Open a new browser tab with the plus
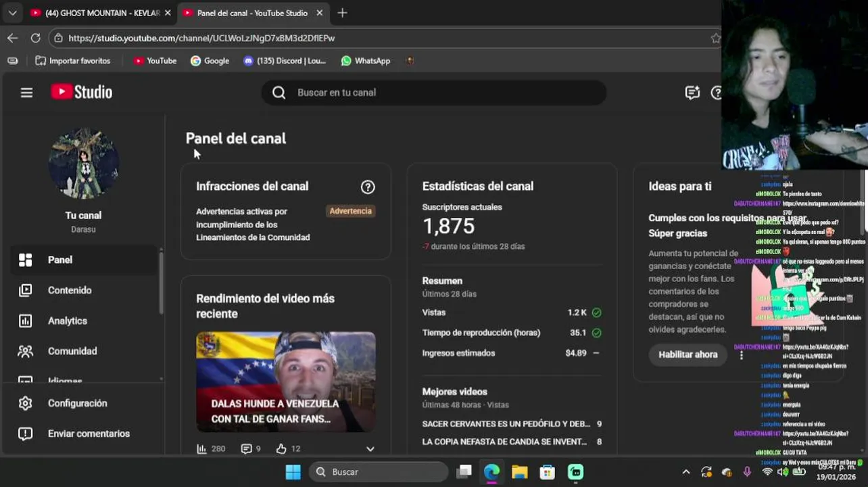The width and height of the screenshot is (868, 487). click(342, 13)
